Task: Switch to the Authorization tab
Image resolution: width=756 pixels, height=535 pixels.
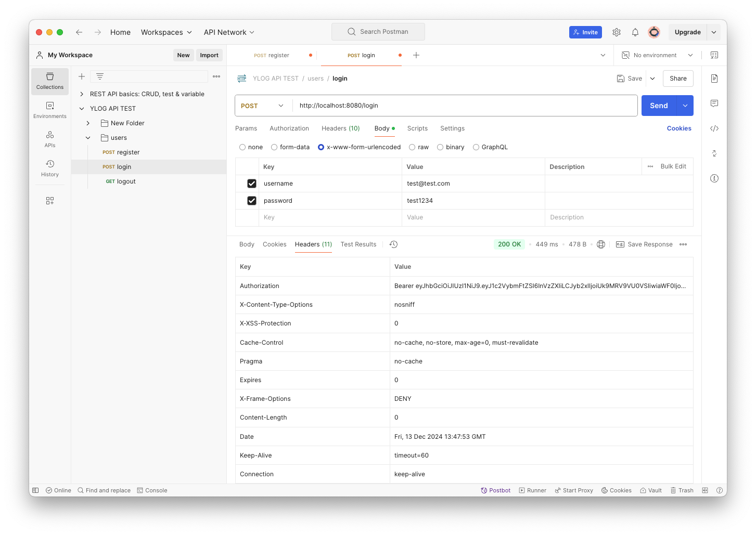Action: pos(289,128)
